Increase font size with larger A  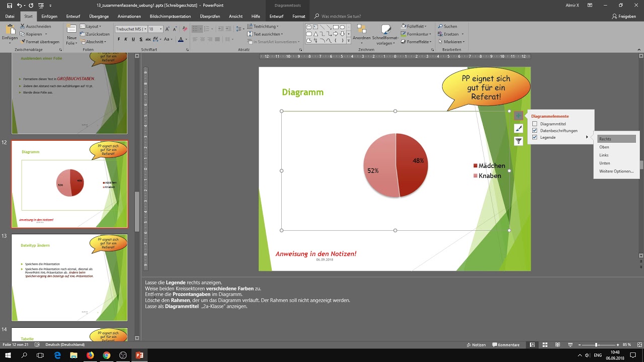168,29
